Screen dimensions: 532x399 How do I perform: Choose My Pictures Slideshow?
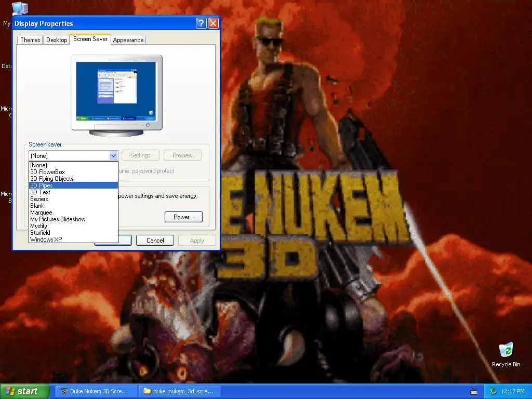point(73,219)
